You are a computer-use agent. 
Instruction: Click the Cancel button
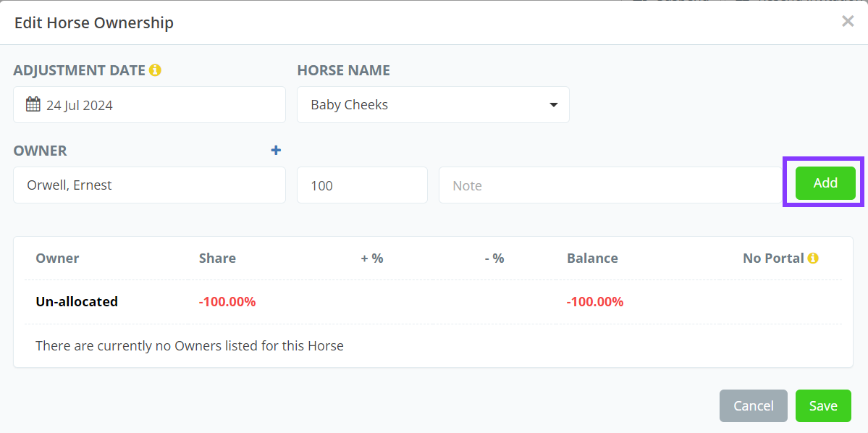coord(754,406)
